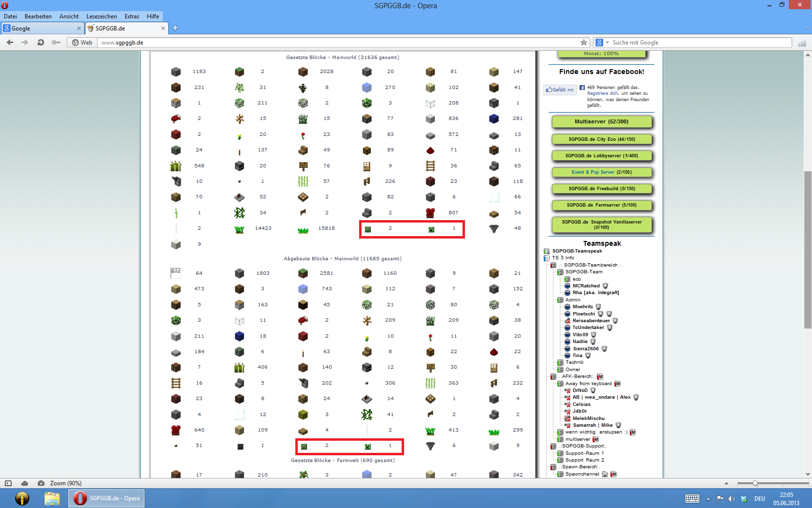
Task: Open File Explorer from the taskbar
Action: coord(52,498)
